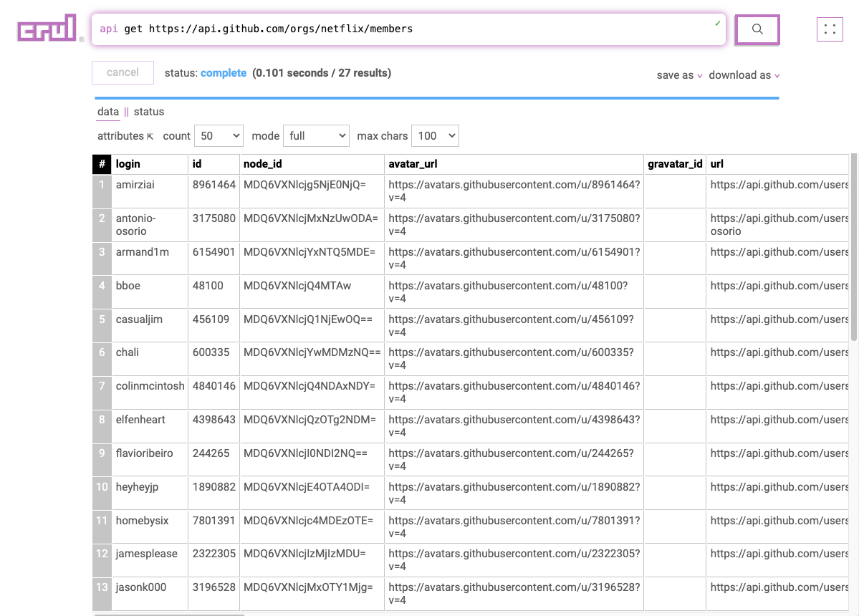The width and height of the screenshot is (859, 616).
Task: Open the count dropdown showing 50
Action: coord(219,136)
